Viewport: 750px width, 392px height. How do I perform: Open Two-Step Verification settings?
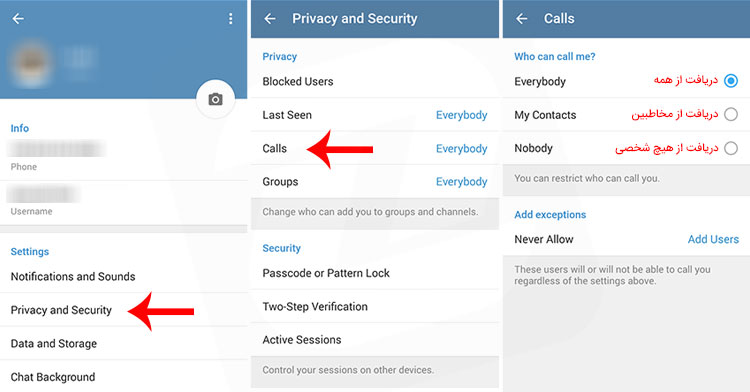coord(375,306)
